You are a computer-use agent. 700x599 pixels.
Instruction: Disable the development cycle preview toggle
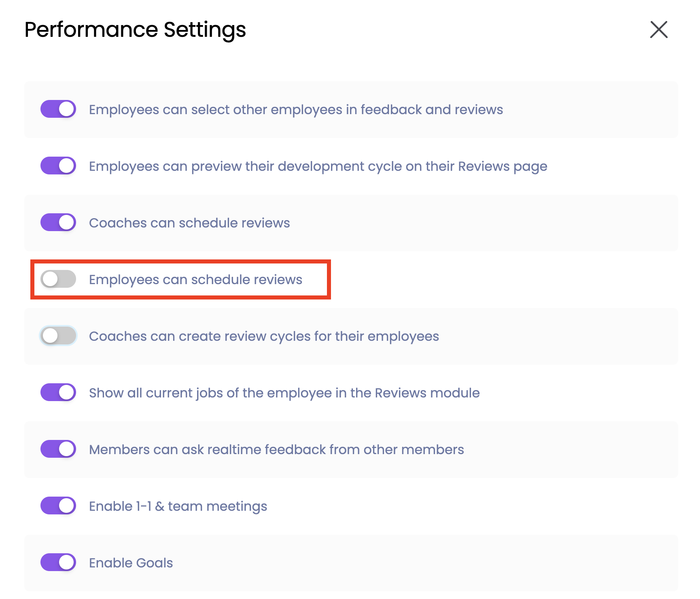click(x=58, y=166)
